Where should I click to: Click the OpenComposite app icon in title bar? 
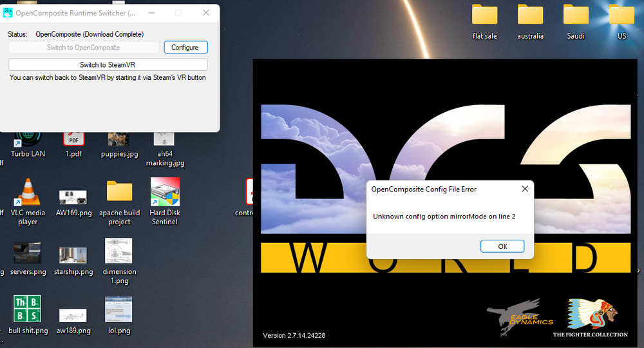tap(8, 13)
